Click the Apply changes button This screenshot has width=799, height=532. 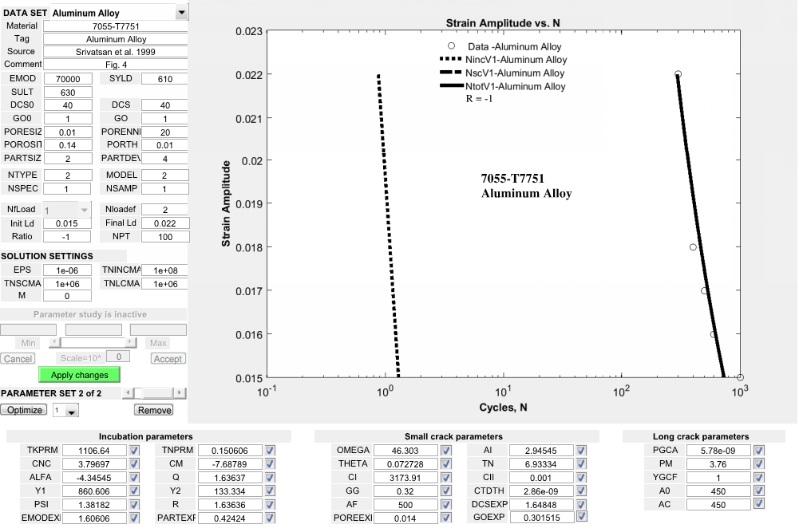point(79,375)
